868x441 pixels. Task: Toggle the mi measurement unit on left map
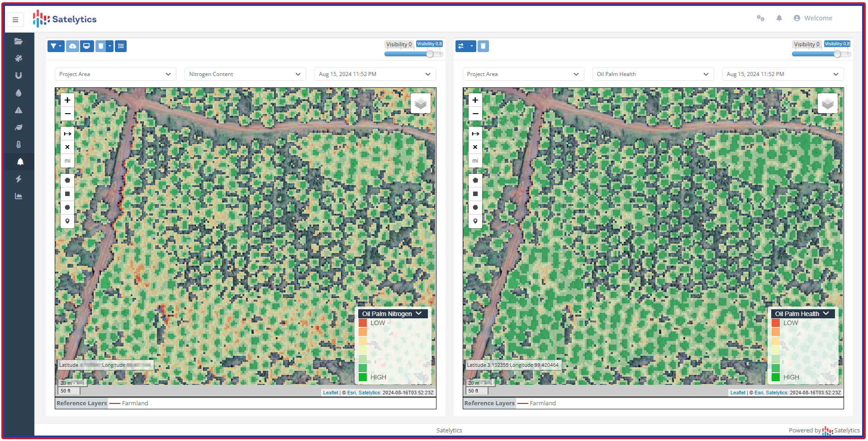point(67,161)
